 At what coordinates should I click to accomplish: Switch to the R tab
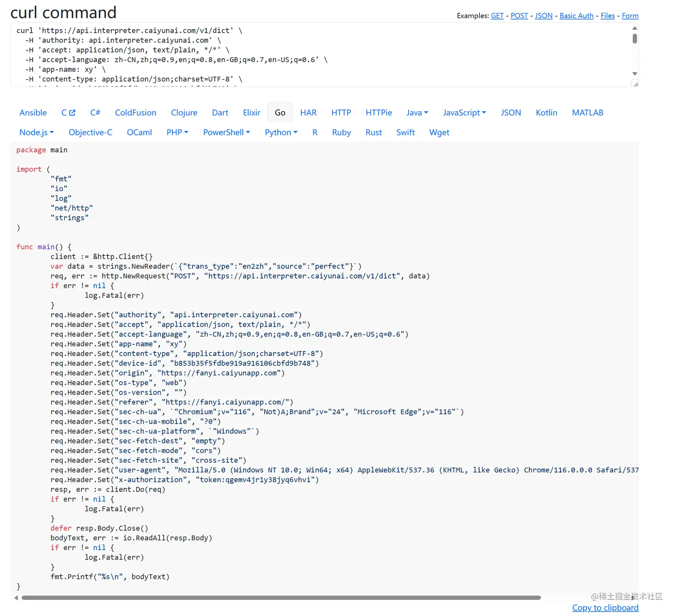pos(315,132)
